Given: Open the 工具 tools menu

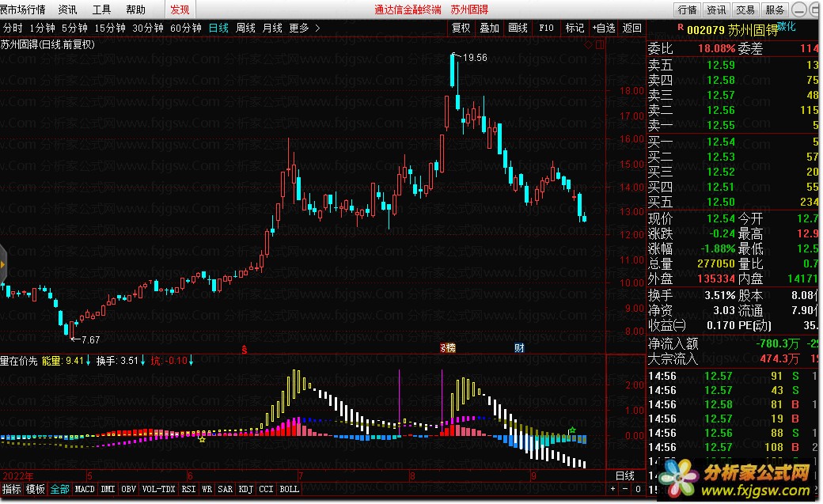Looking at the screenshot, I should point(101,9).
